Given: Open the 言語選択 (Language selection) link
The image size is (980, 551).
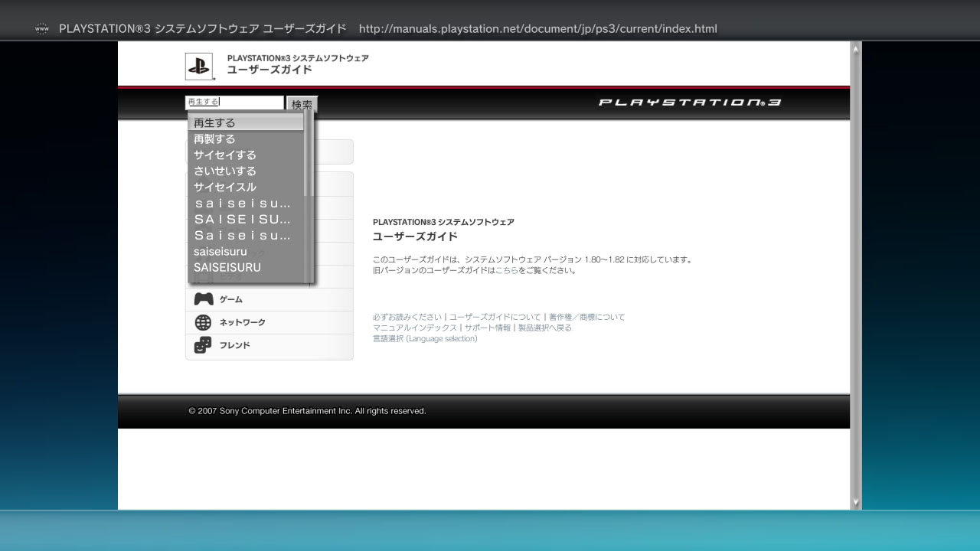Looking at the screenshot, I should (425, 338).
